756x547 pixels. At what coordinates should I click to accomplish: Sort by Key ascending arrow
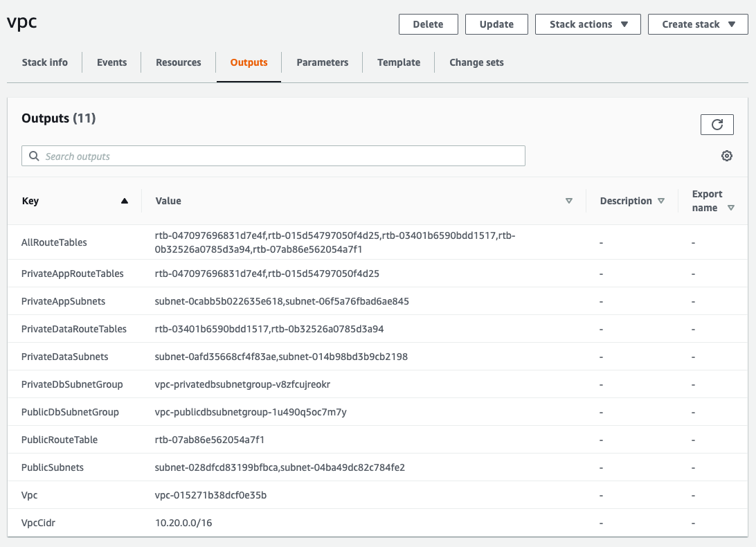click(125, 201)
